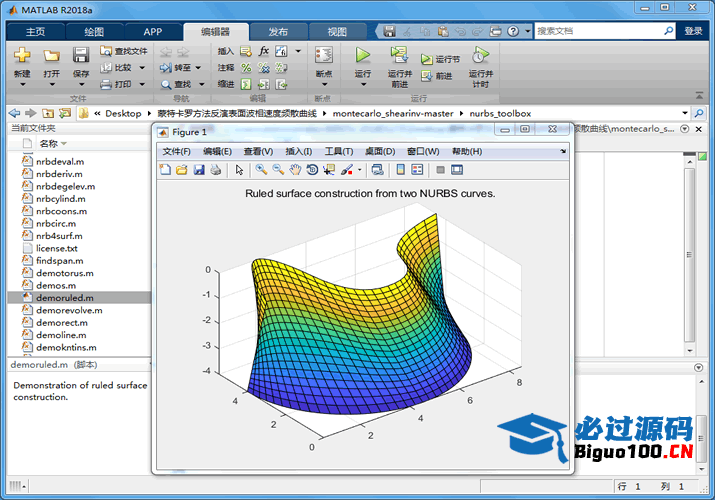Click the Run Section (运行节) icon

pyautogui.click(x=426, y=59)
